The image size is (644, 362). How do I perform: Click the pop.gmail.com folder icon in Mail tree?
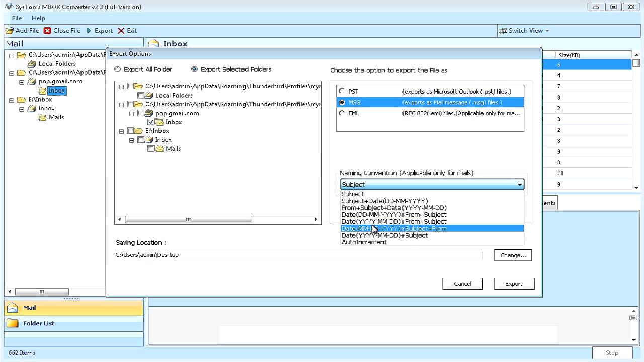point(32,81)
